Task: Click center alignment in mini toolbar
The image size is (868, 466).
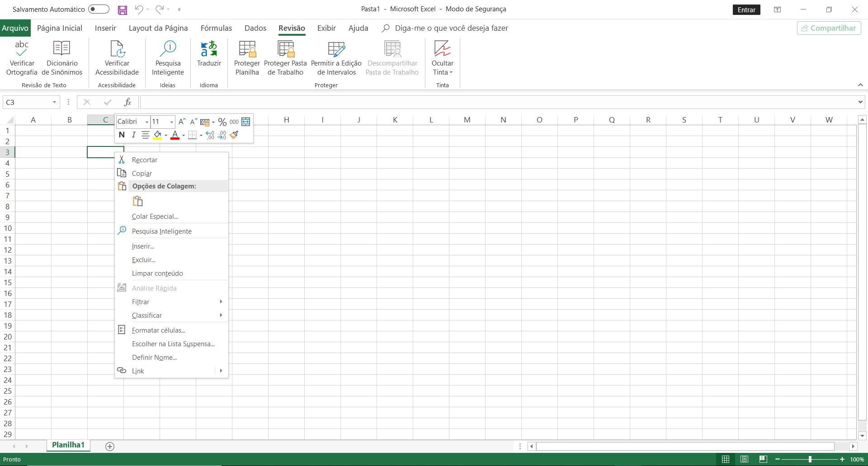Action: click(145, 135)
